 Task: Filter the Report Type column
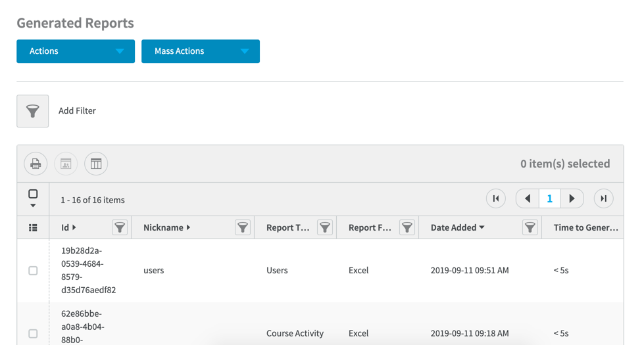tap(325, 227)
